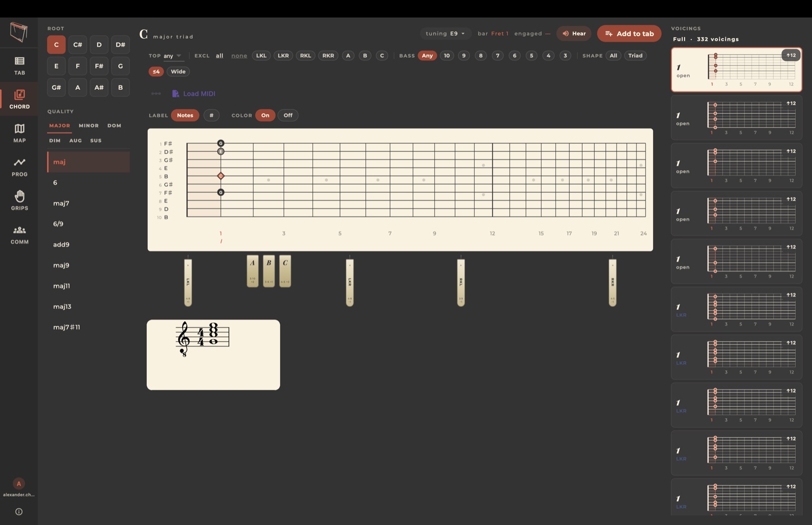Click the red diamond root note marker
The width and height of the screenshot is (812, 525).
[221, 176]
